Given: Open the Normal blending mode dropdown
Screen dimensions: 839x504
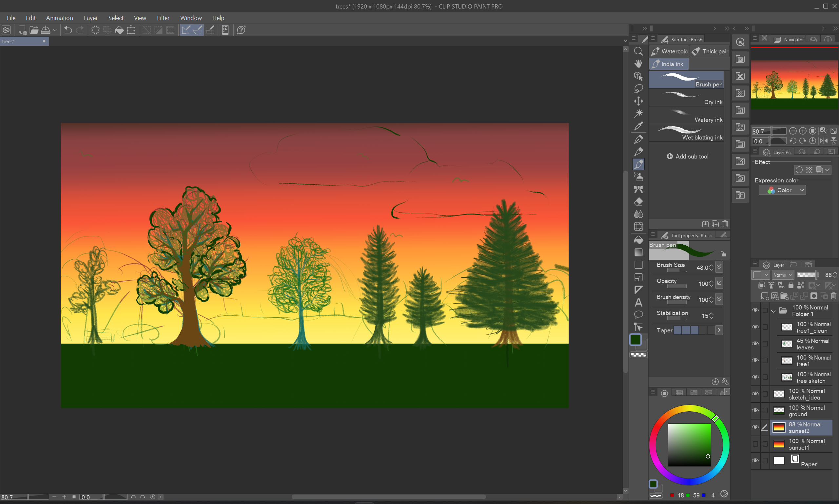Looking at the screenshot, I should [782, 275].
